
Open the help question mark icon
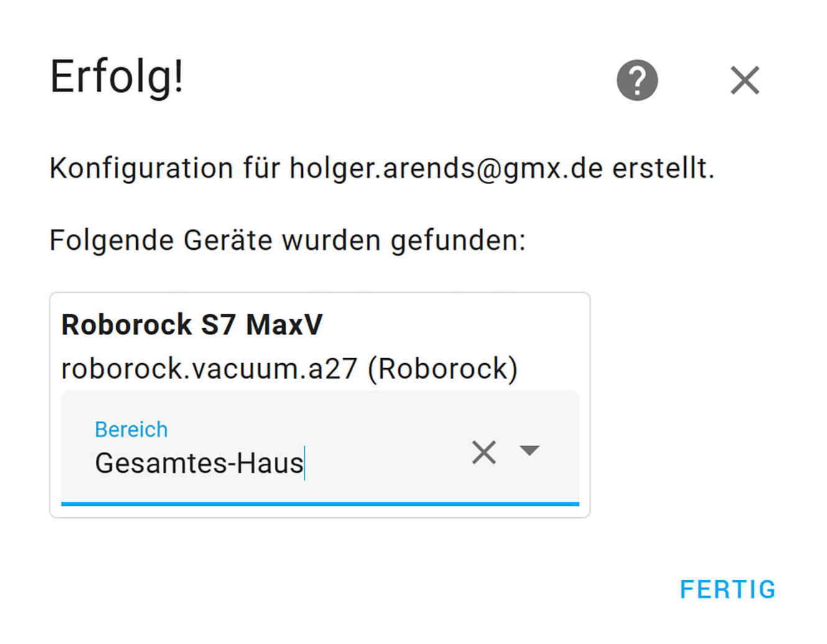637,80
